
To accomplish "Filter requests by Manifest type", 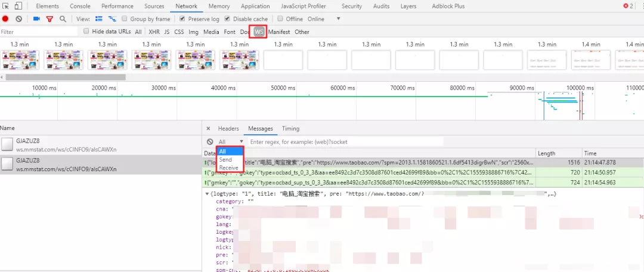I will click(x=279, y=32).
